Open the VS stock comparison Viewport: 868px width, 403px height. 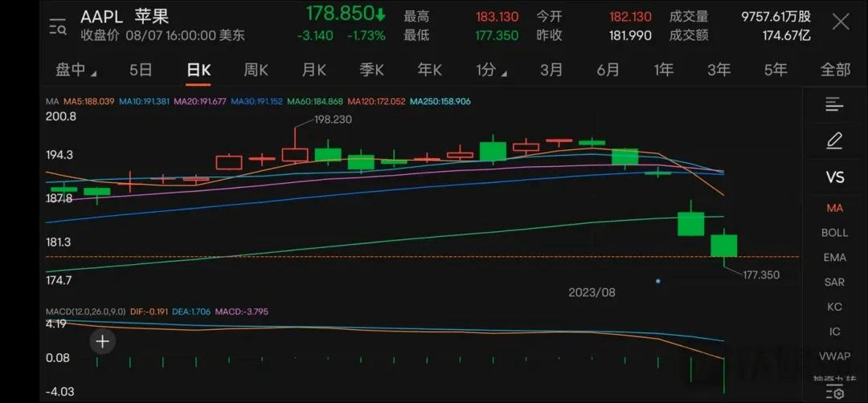point(834,177)
